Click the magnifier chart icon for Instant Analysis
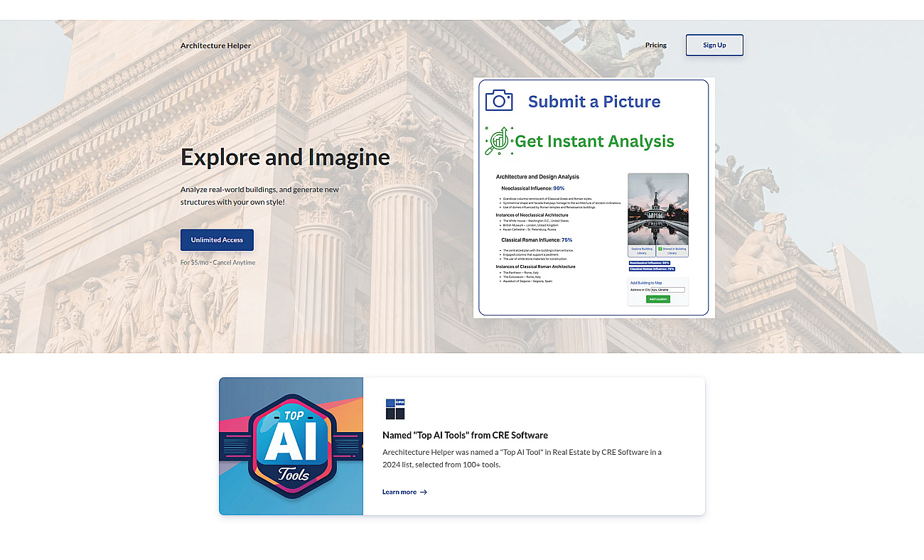The width and height of the screenshot is (924, 560). [498, 141]
